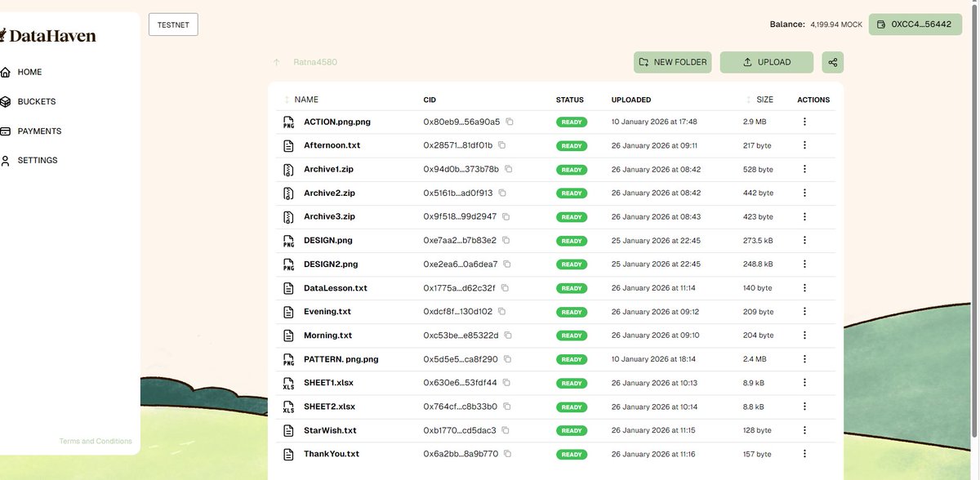980x480 pixels.
Task: Click the Ratna4580 bucket breadcrumb
Action: coord(315,62)
